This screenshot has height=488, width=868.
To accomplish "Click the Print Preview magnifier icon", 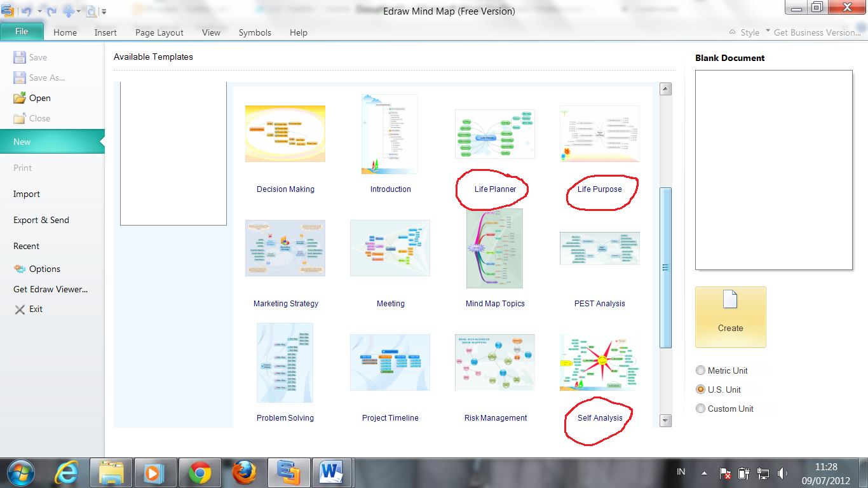I will (x=91, y=11).
